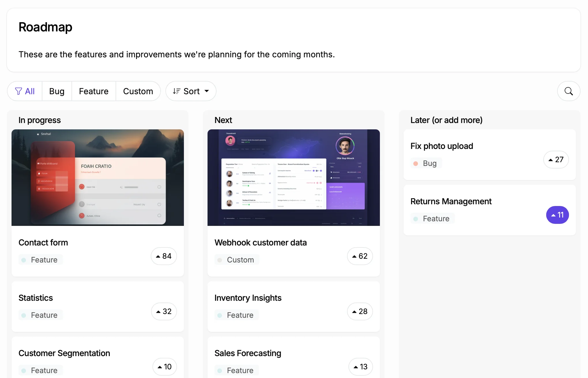
Task: Upvote Inventory Insights with its arrow
Action: (x=360, y=311)
